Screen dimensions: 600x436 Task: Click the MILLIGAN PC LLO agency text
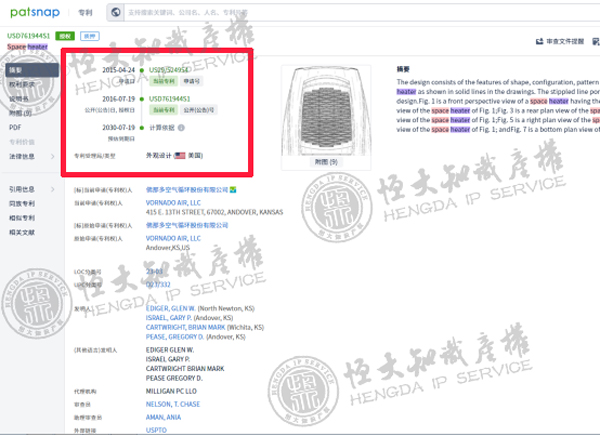[171, 391]
